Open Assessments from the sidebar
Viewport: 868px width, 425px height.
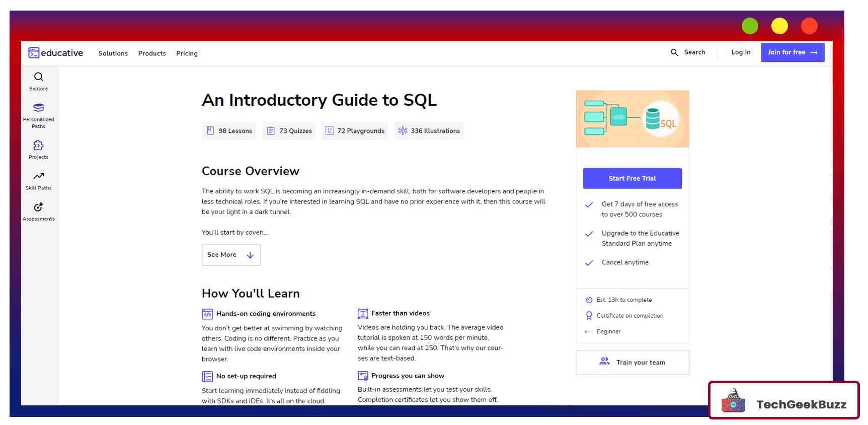(x=38, y=211)
